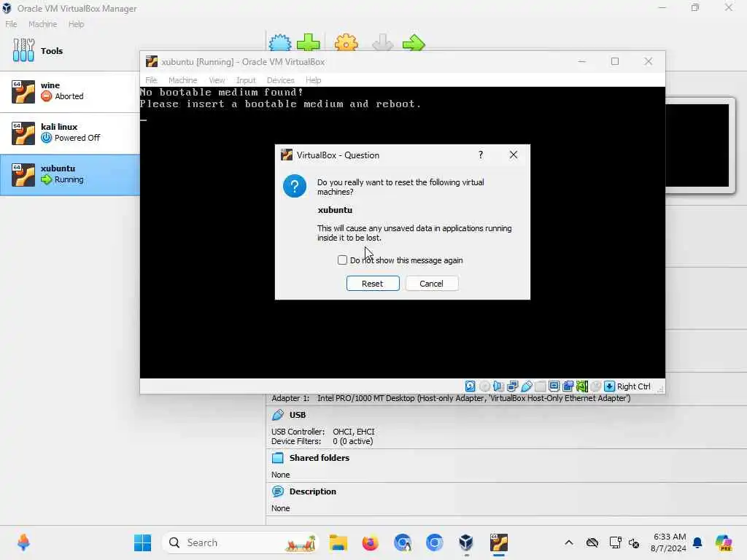This screenshot has height=560, width=747.
Task: Open Machine menu in VirtualBox Manager
Action: (x=42, y=24)
